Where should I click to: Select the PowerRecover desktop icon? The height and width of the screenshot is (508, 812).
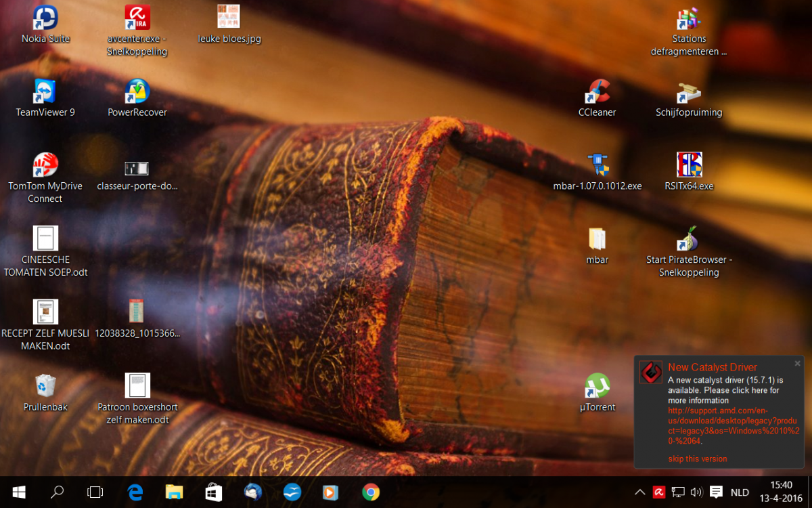(x=137, y=91)
